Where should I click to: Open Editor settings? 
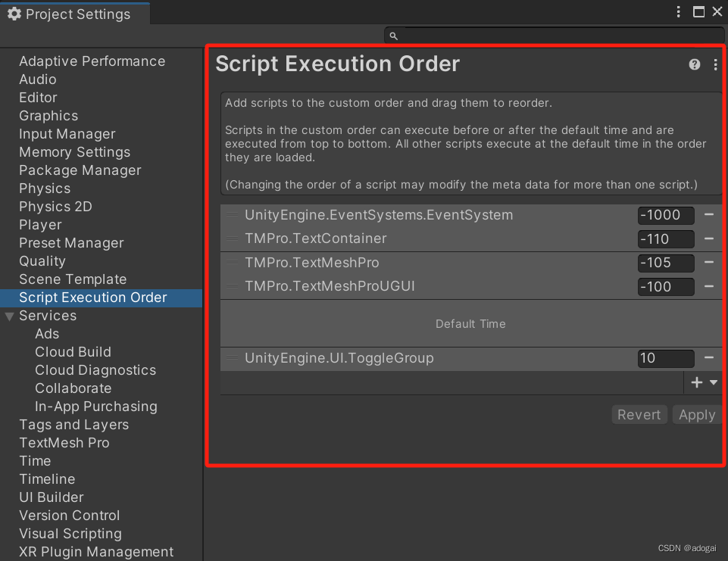[38, 98]
